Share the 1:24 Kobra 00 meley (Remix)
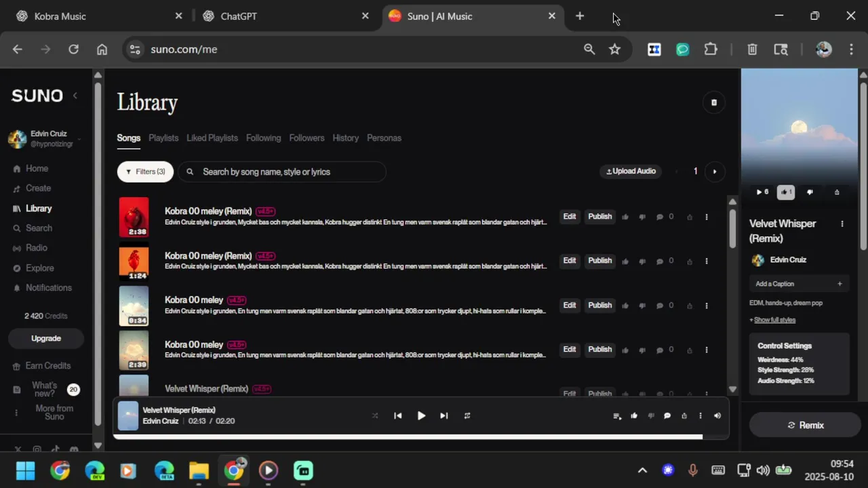 [x=690, y=262]
